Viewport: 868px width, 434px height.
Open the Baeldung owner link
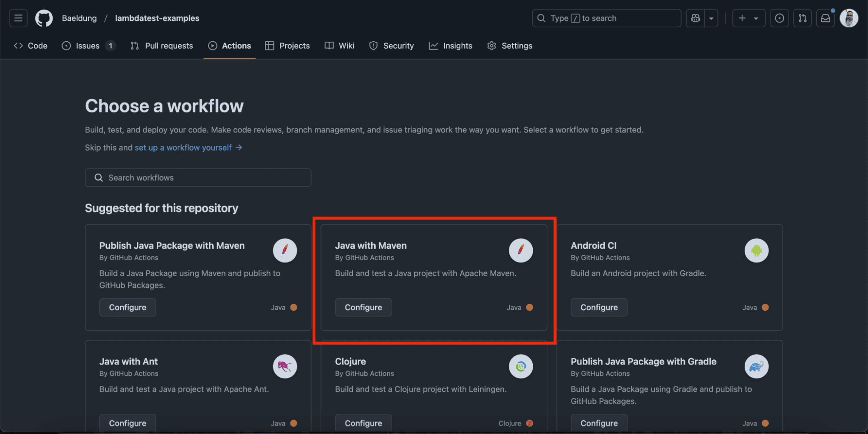point(79,18)
